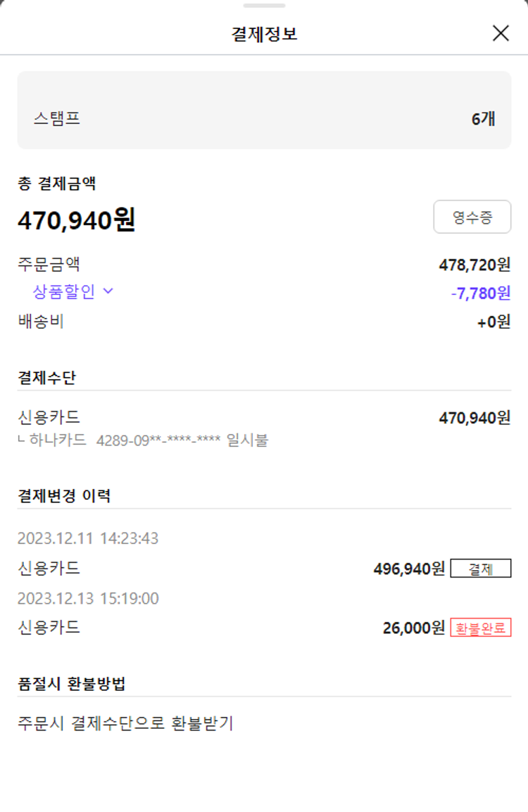Click the 스탬프 stamp count box
Viewport: 528px width, 812px height.
264,110
